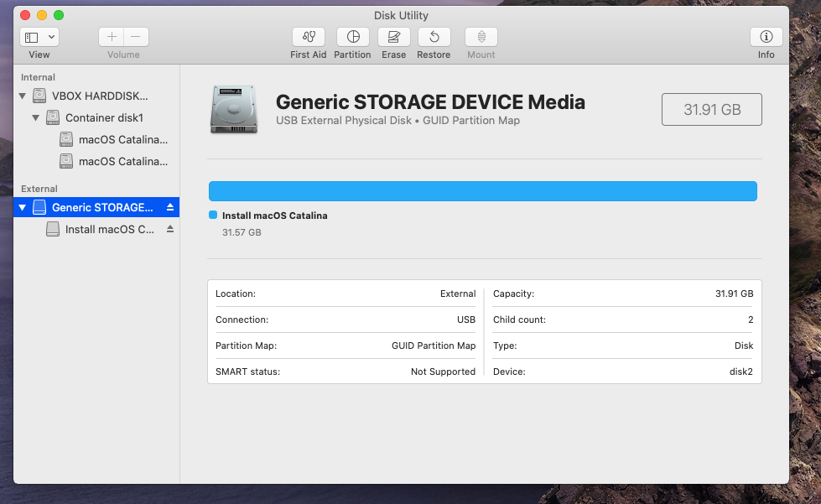This screenshot has width=821, height=504.
Task: Click the Erase disk icon
Action: click(393, 37)
